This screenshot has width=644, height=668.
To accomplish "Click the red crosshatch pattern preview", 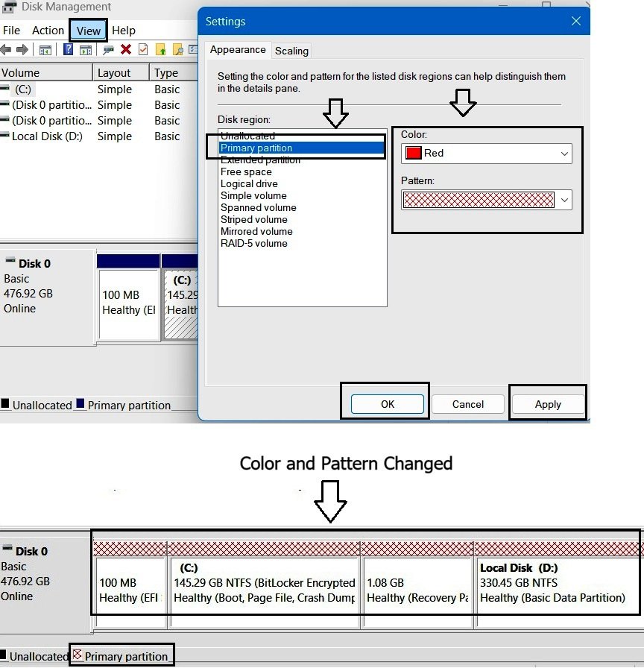I will (479, 200).
